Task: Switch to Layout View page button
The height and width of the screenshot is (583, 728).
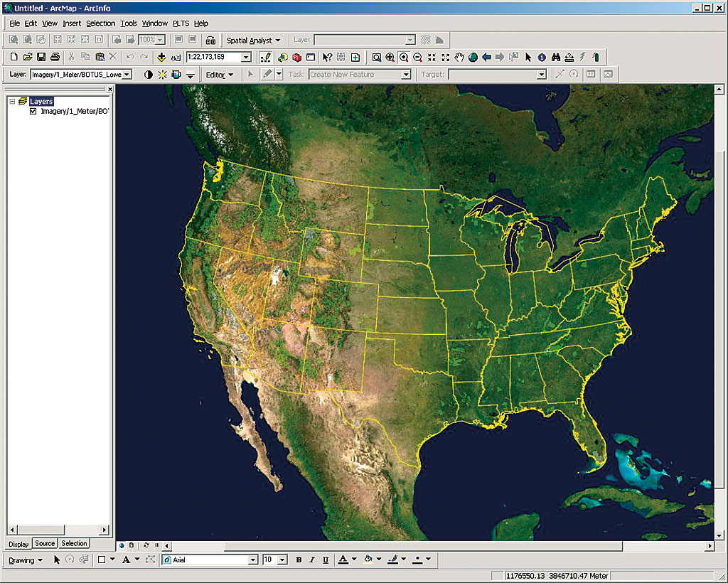Action: 132,545
